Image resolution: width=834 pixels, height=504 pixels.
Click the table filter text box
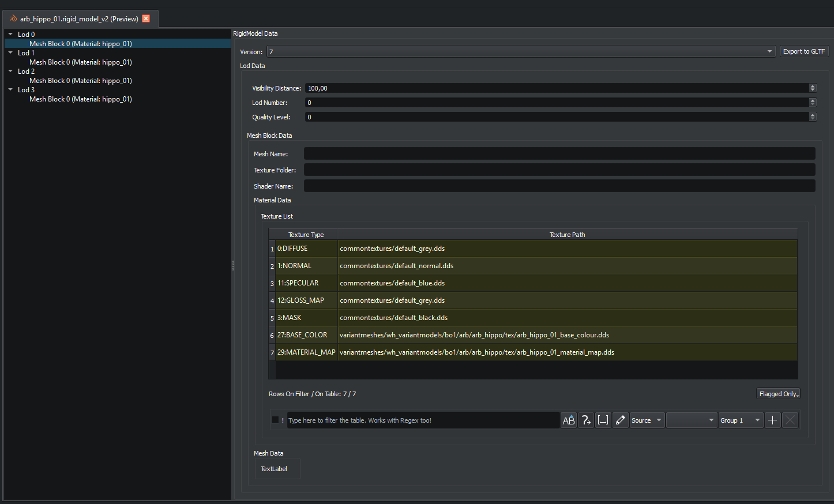(423, 420)
